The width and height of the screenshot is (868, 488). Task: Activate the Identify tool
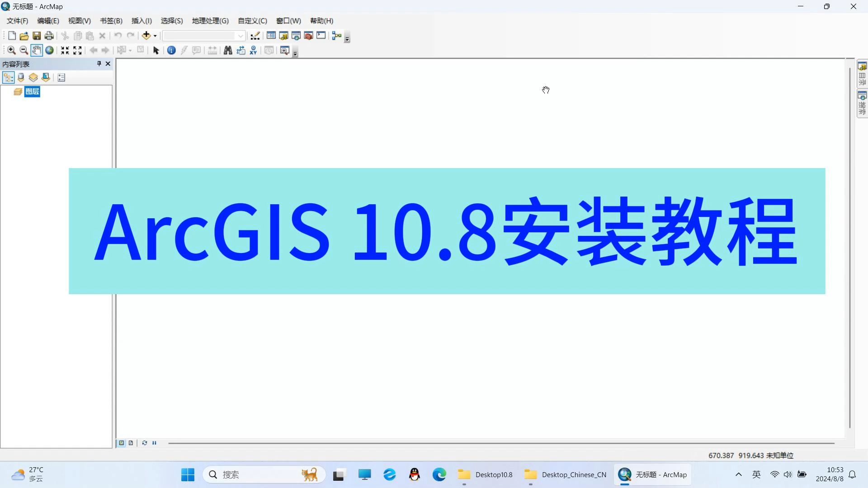tap(171, 50)
